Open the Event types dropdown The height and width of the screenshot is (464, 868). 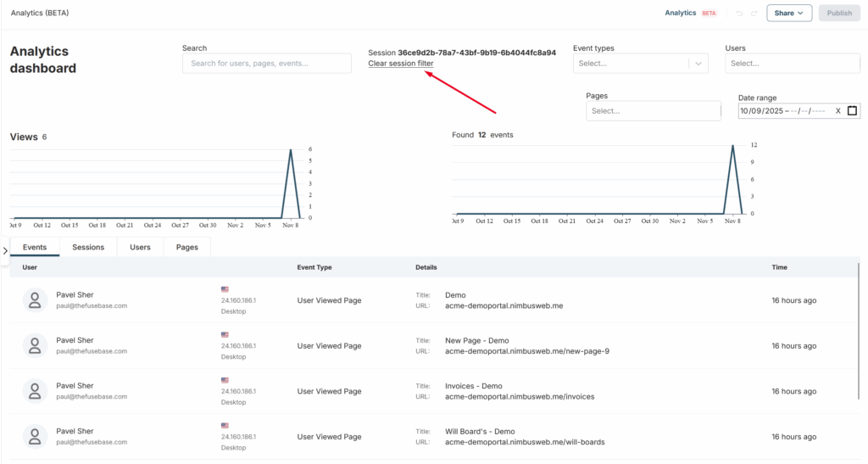pyautogui.click(x=640, y=64)
